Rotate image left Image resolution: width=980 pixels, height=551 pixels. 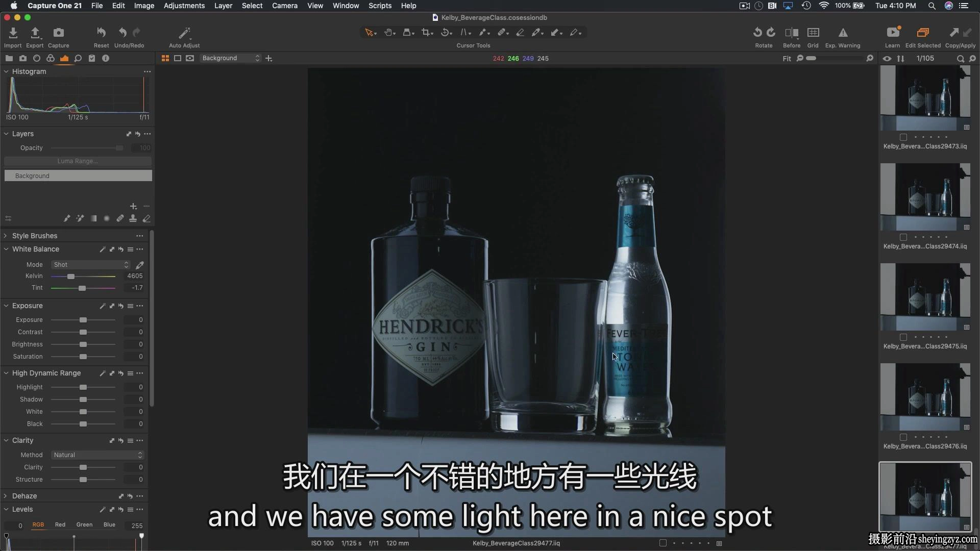tap(757, 33)
